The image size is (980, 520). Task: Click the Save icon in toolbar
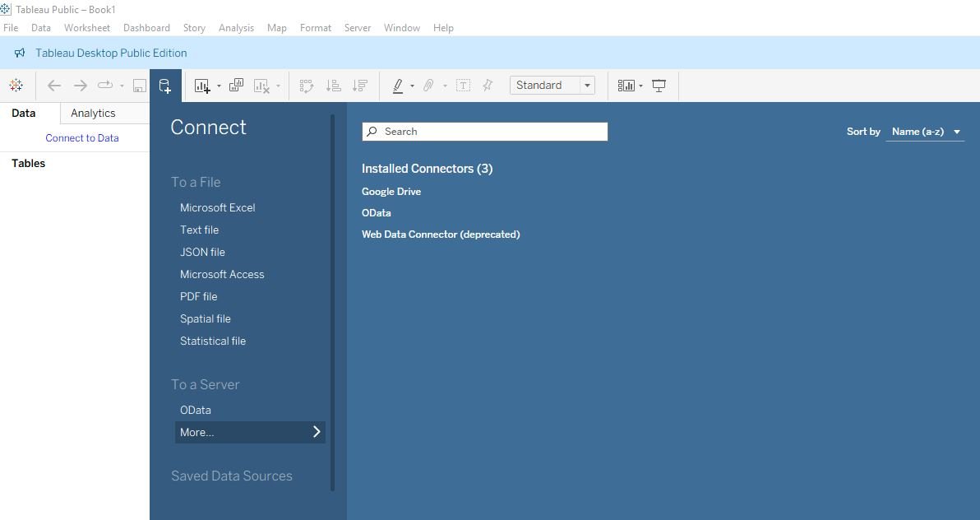[x=140, y=86]
